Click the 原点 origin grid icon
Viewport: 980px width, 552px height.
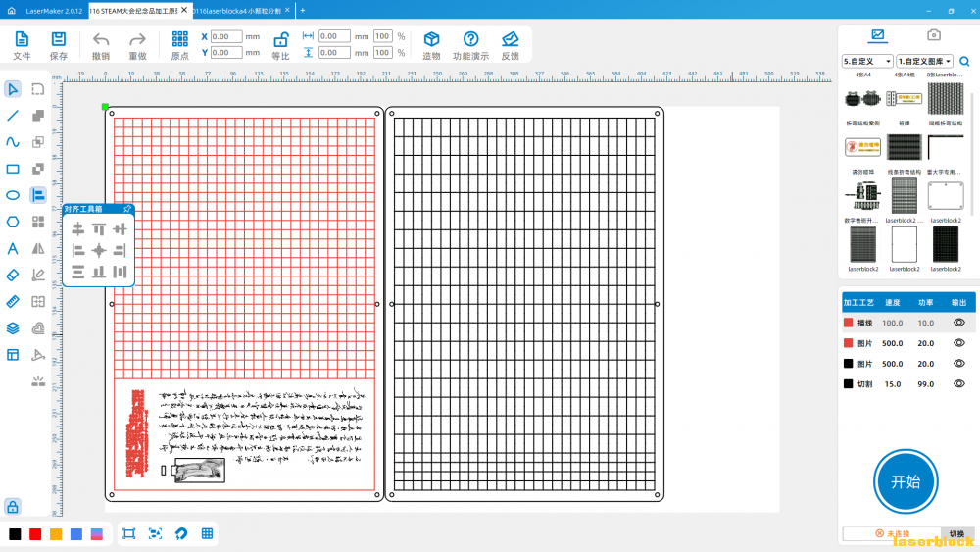tap(180, 39)
